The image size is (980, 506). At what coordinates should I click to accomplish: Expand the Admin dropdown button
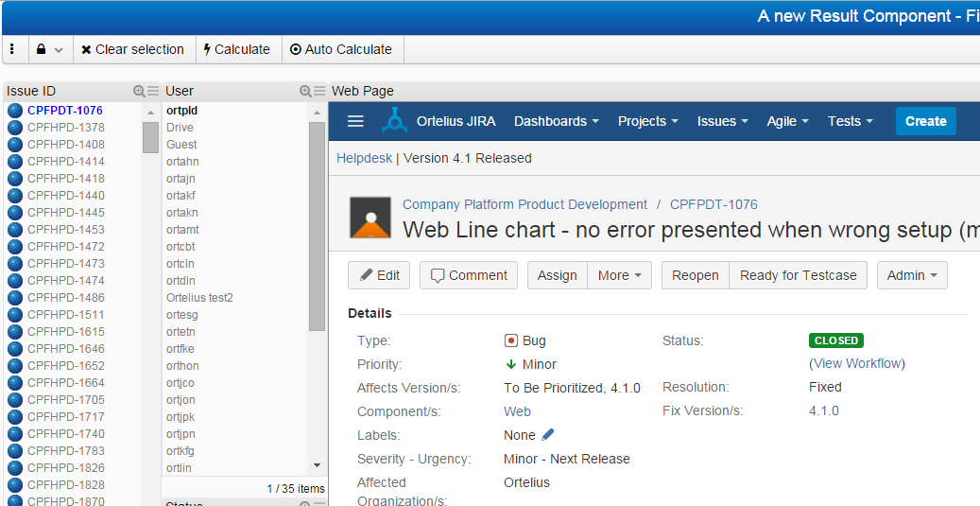[x=912, y=275]
